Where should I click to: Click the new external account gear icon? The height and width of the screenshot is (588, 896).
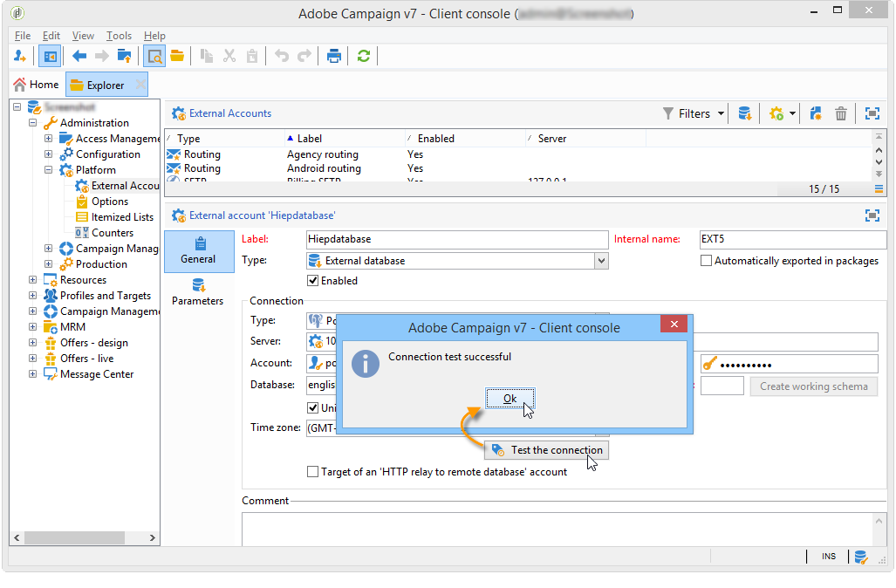776,113
